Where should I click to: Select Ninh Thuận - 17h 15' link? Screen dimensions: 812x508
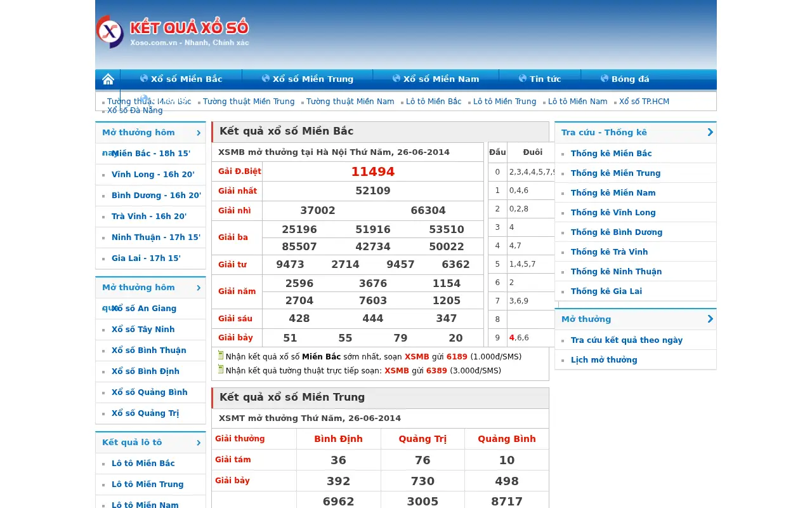156,237
